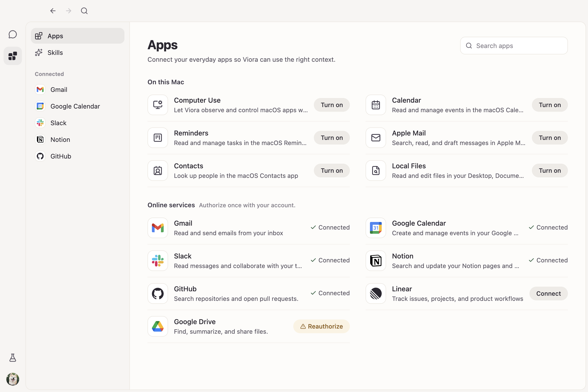Click the GitHub logo in Online services

point(158,294)
